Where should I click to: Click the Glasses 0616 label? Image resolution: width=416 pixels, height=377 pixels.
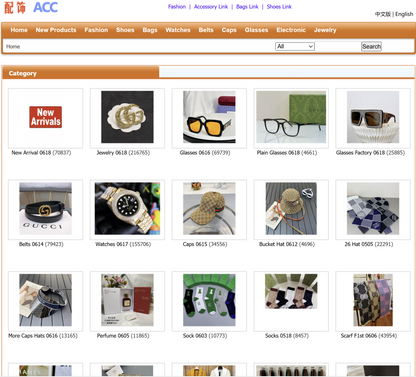205,153
